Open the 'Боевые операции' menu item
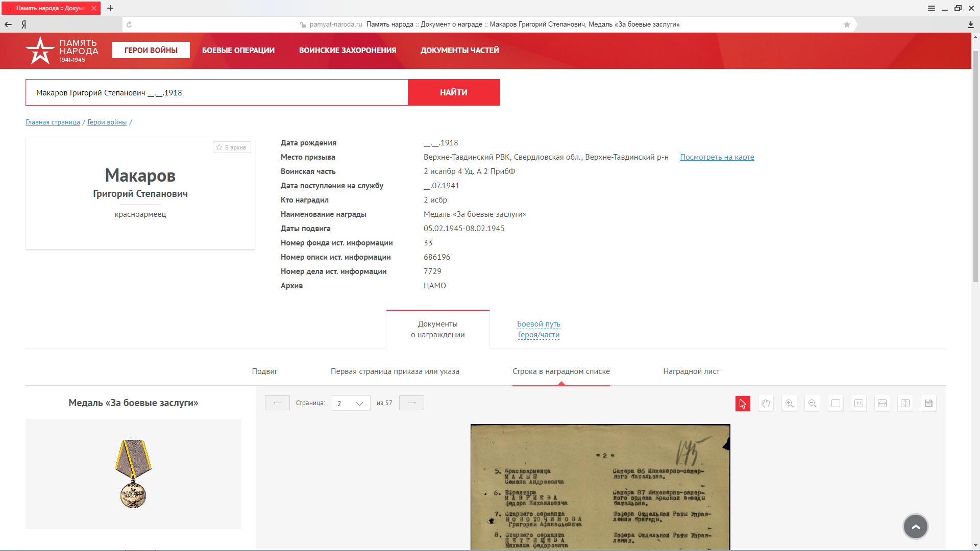This screenshot has width=980, height=551. [x=238, y=51]
